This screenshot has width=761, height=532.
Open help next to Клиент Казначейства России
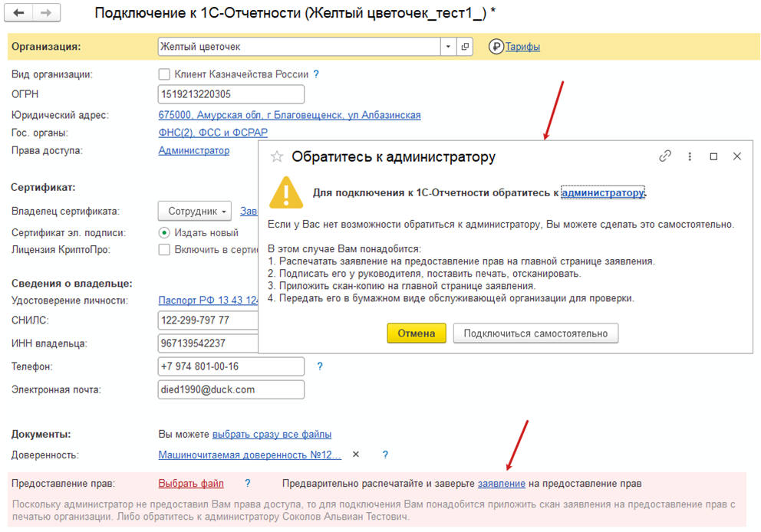tap(316, 74)
